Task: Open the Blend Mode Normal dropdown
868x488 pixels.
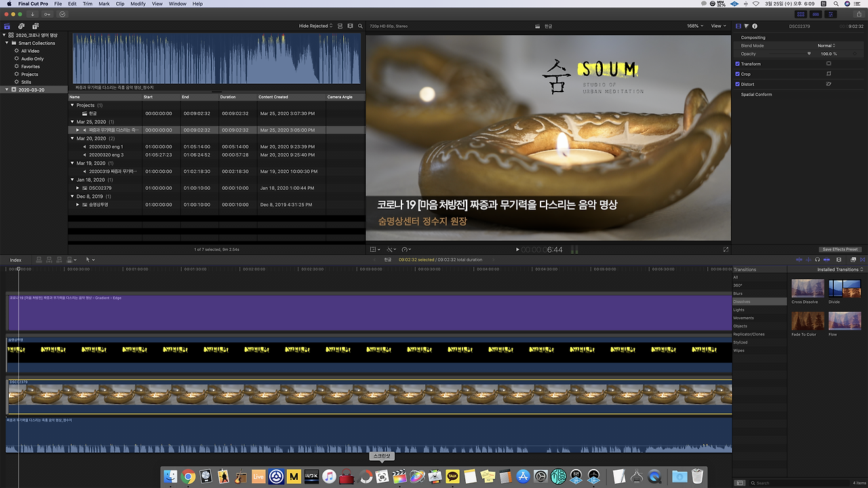Action: click(x=826, y=45)
